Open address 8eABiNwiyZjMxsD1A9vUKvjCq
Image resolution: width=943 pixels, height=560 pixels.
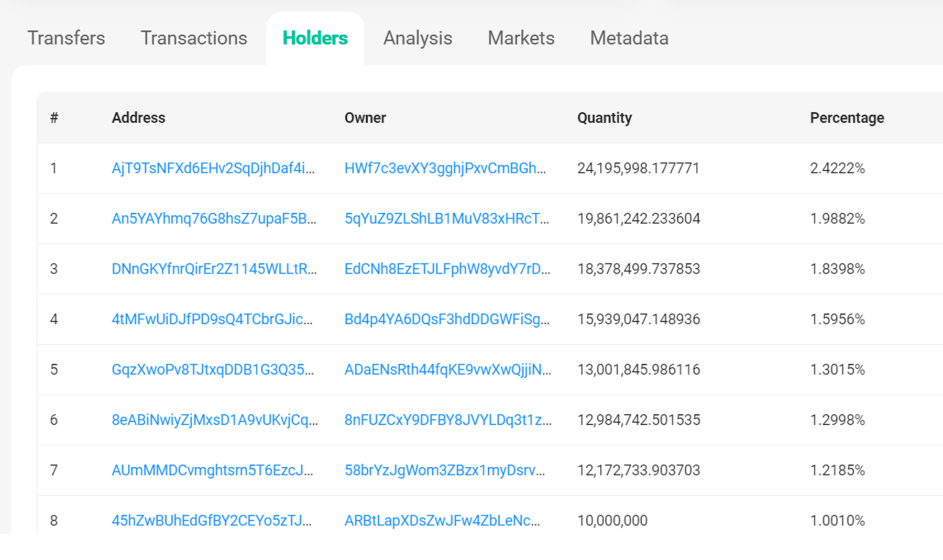click(214, 420)
